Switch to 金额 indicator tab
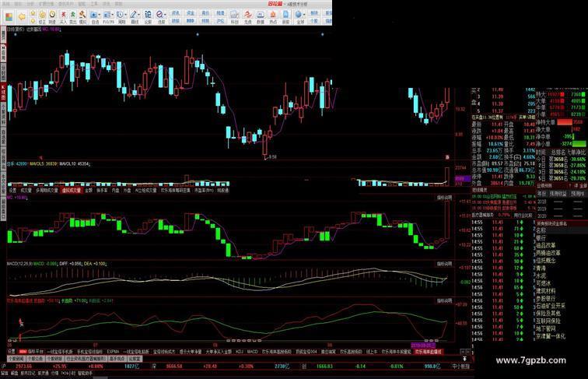The image size is (588, 379). click(x=89, y=190)
